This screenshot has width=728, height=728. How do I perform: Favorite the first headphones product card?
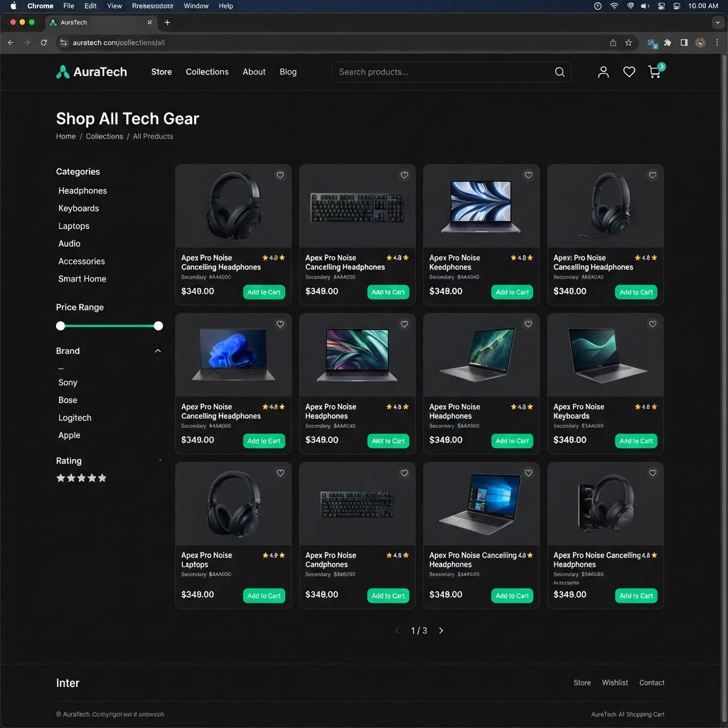pos(280,175)
